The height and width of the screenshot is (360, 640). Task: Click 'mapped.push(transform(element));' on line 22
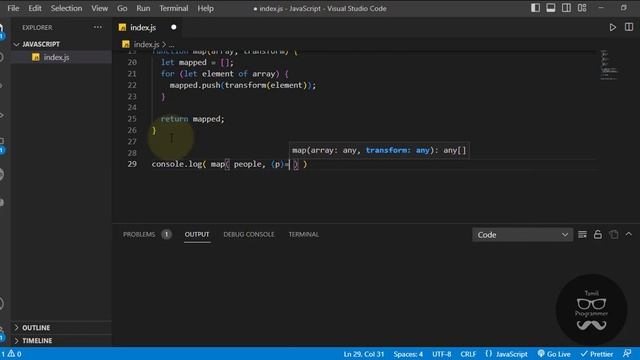(243, 85)
